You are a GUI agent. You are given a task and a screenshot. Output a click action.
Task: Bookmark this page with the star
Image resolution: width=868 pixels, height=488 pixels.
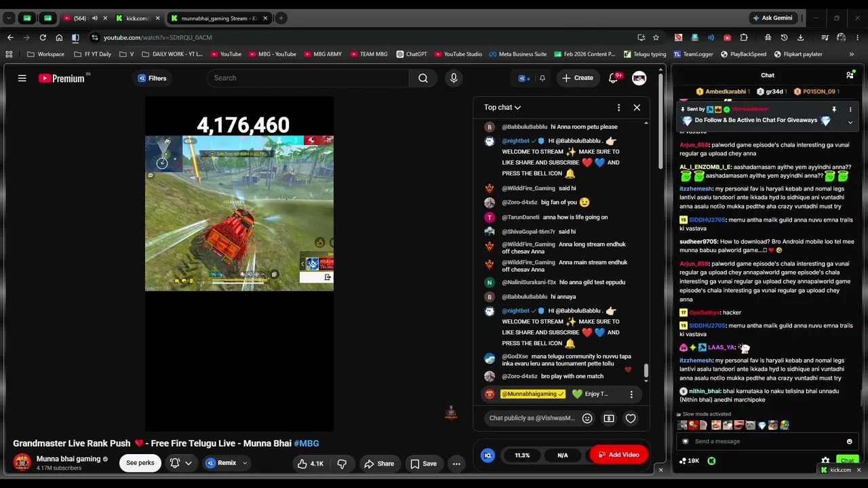pos(656,37)
